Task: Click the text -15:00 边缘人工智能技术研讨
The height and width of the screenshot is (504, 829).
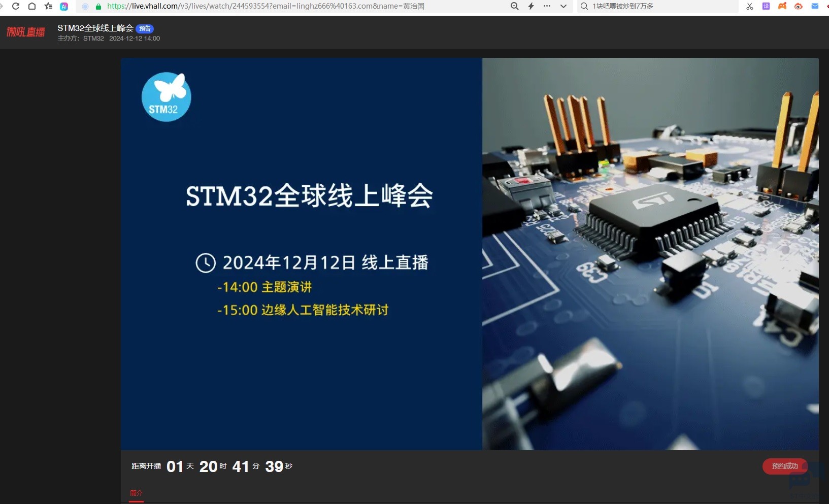Action: (303, 310)
